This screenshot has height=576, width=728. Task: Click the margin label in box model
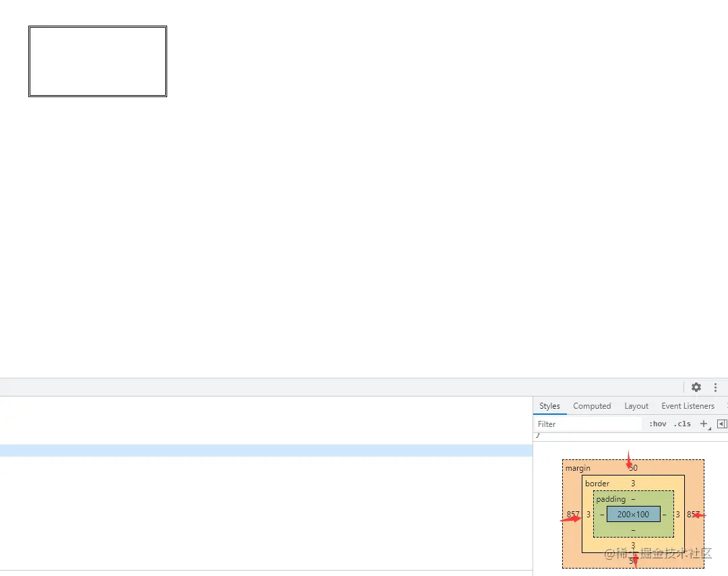coord(578,468)
